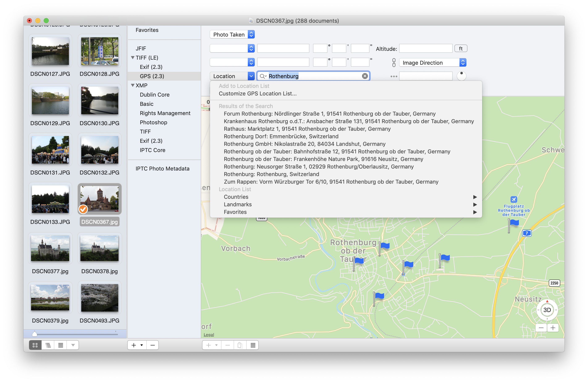Image resolution: width=588 pixels, height=383 pixels.
Task: Select Rothenburg GmbH: Nikolastraße 20 result
Action: pos(305,144)
